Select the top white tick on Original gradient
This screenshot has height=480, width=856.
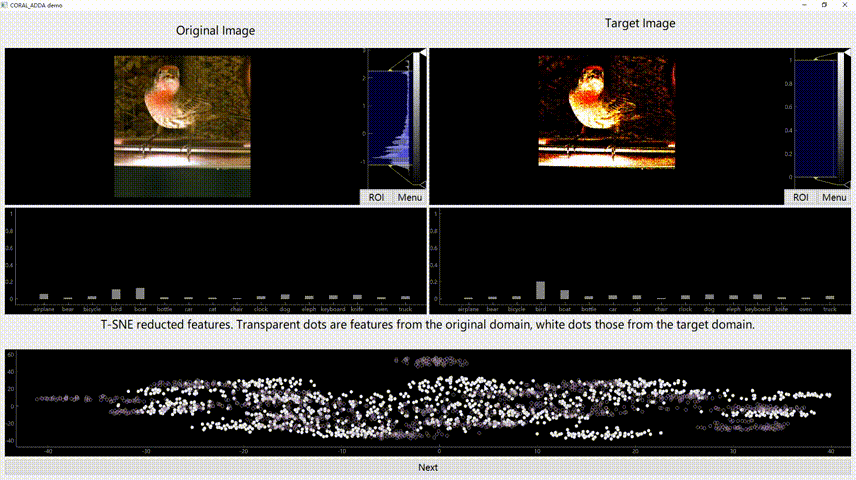pyautogui.click(x=423, y=52)
